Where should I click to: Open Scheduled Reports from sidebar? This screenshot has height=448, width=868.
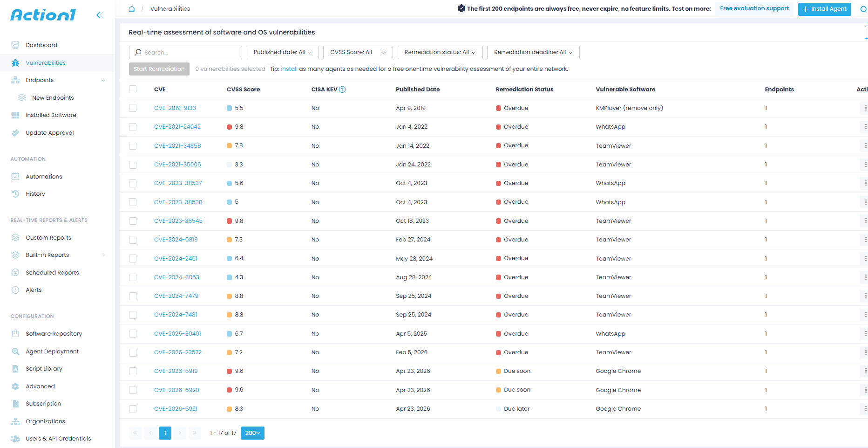(52, 273)
